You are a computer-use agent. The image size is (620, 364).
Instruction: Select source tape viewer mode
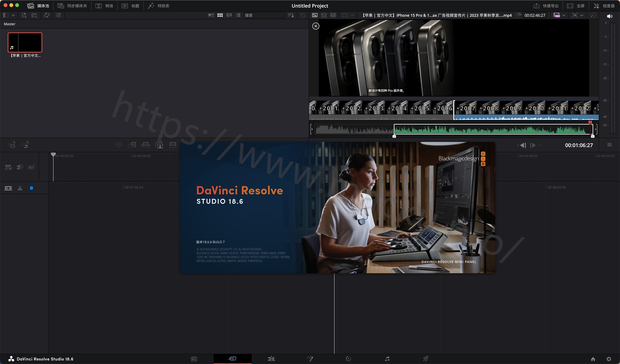tap(324, 15)
